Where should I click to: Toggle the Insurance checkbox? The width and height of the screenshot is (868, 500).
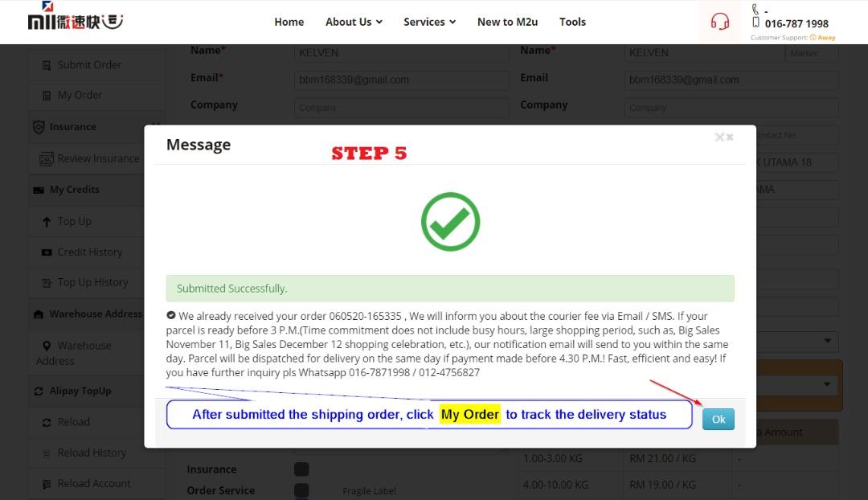(x=301, y=469)
